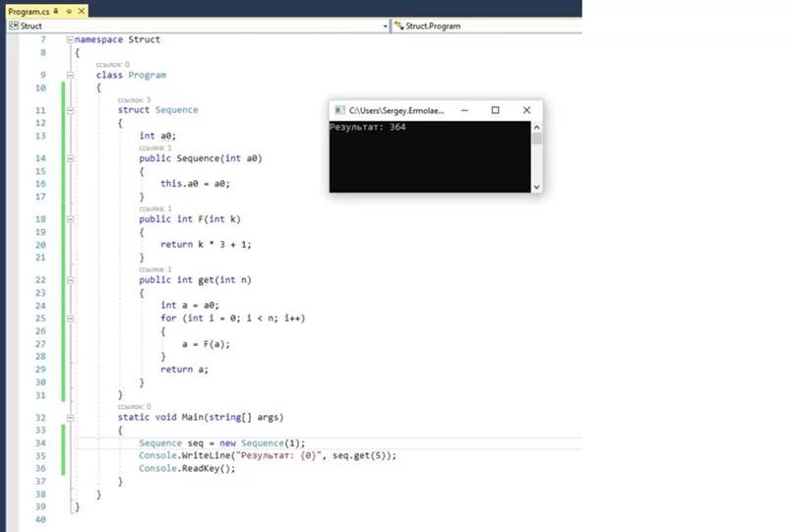
Task: Collapse the namespace Struct block
Action: point(70,39)
